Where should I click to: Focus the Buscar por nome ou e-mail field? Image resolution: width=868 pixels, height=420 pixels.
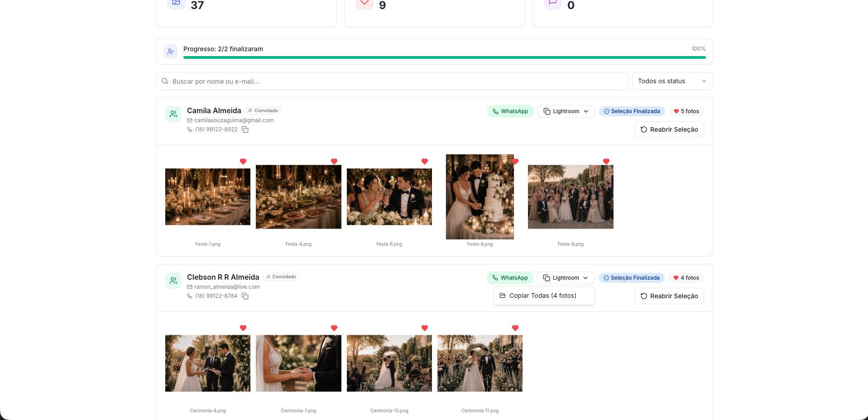click(392, 81)
